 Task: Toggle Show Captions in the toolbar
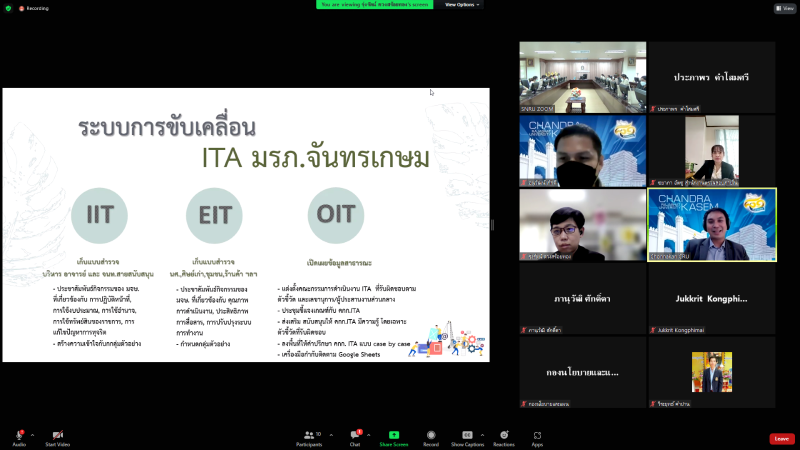click(x=467, y=435)
